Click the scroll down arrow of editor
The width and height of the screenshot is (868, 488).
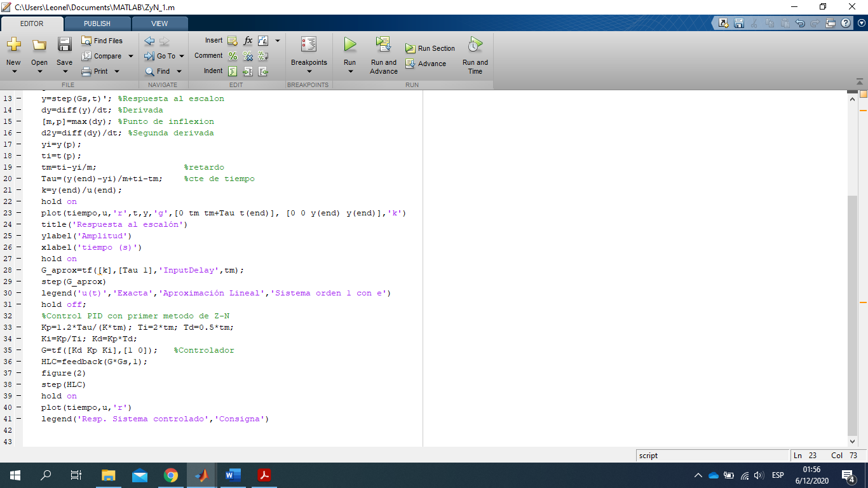(x=852, y=441)
